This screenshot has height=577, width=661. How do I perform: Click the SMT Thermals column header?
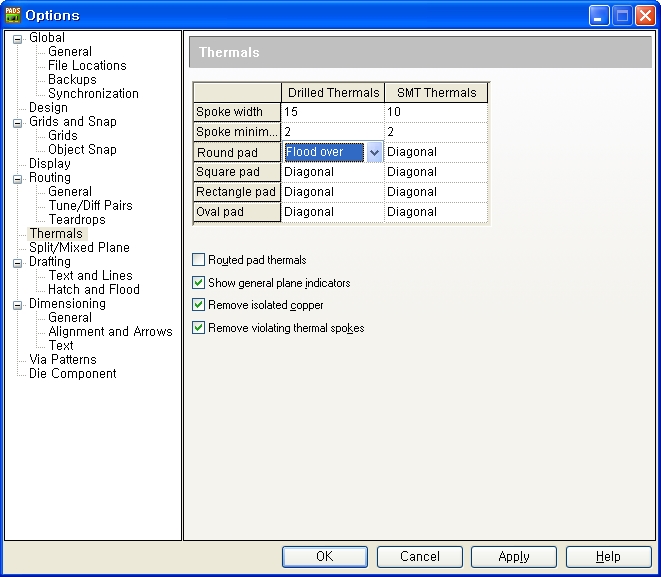tap(436, 93)
